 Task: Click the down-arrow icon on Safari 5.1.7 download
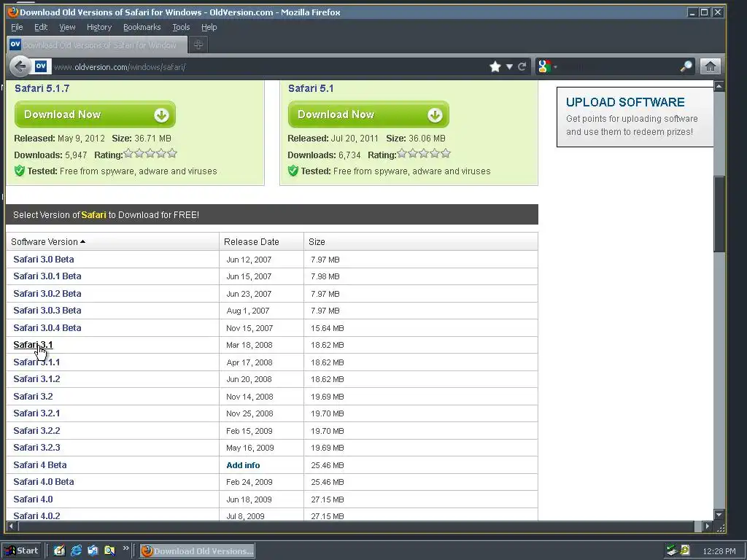[x=161, y=114]
